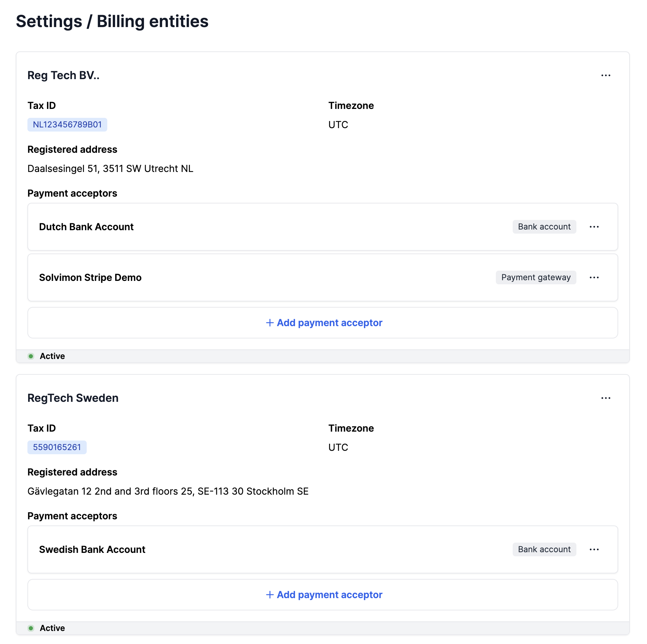The image size is (647, 644).
Task: Click Settings in the page breadcrumb heading
Action: (49, 21)
